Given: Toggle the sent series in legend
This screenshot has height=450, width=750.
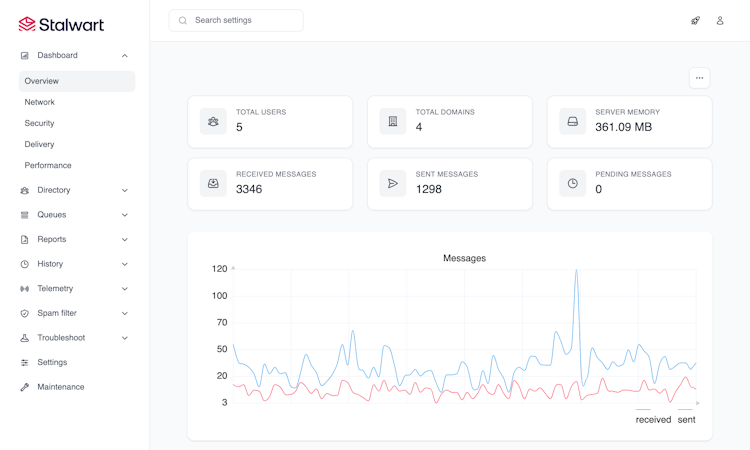Looking at the screenshot, I should pyautogui.click(x=686, y=420).
